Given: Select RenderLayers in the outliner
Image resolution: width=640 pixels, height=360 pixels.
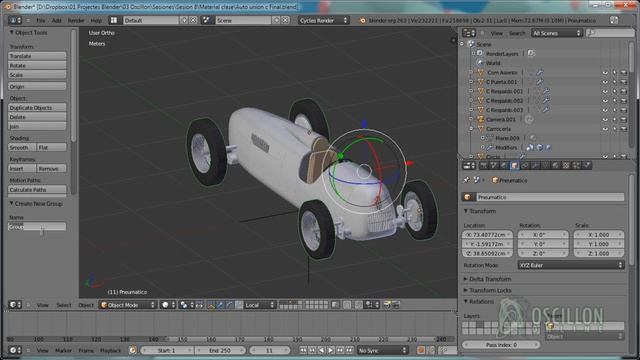Looking at the screenshot, I should point(502,53).
